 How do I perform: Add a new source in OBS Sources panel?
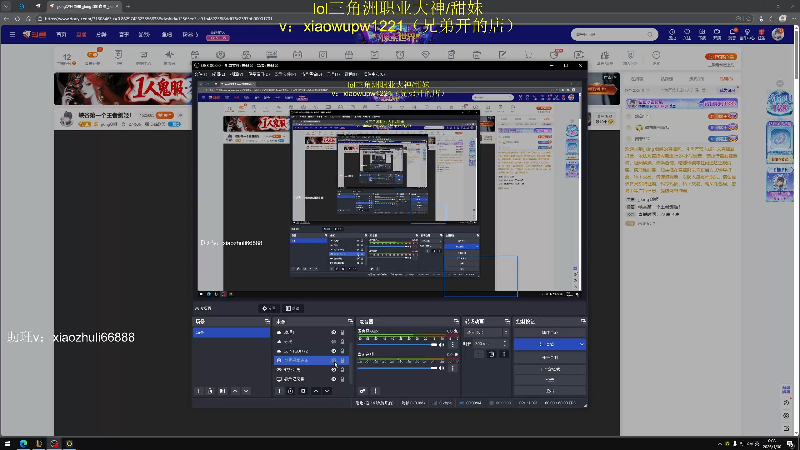(x=279, y=391)
